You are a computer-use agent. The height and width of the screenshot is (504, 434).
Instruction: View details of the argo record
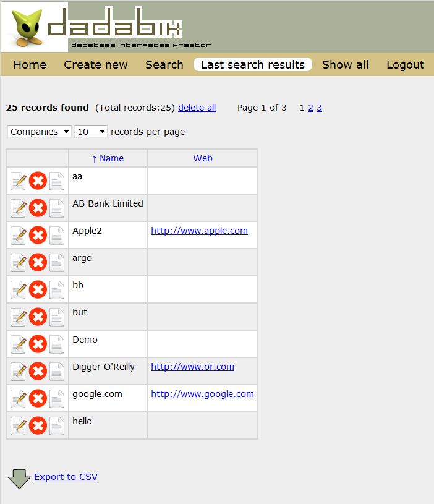point(57,263)
